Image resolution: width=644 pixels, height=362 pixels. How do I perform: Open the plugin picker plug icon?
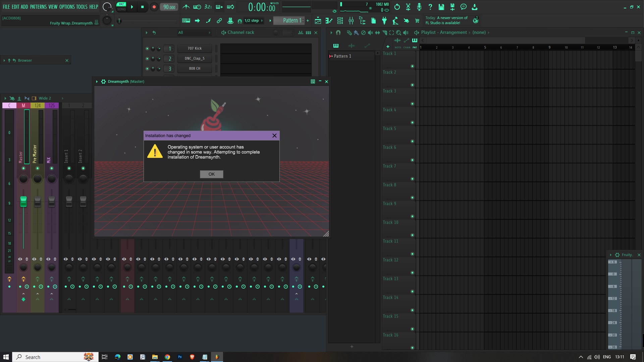384,21
